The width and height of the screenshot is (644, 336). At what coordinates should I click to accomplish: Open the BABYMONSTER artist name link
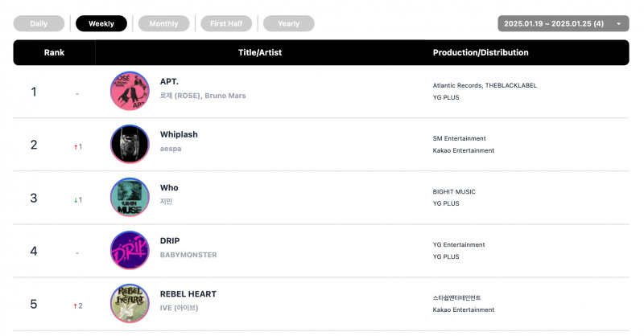pos(188,255)
